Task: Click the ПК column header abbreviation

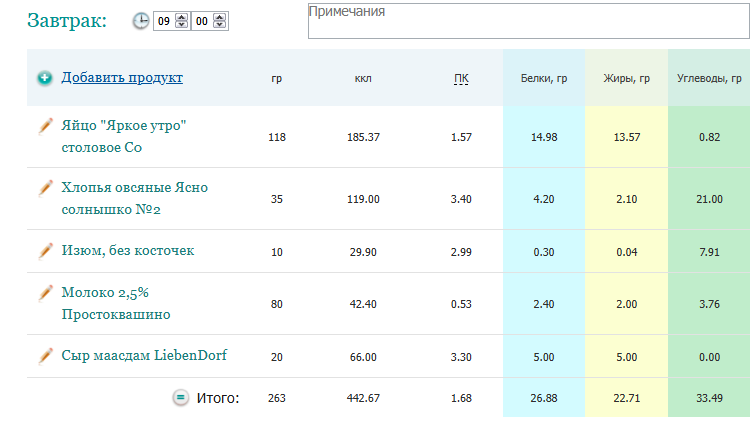Action: (461, 78)
